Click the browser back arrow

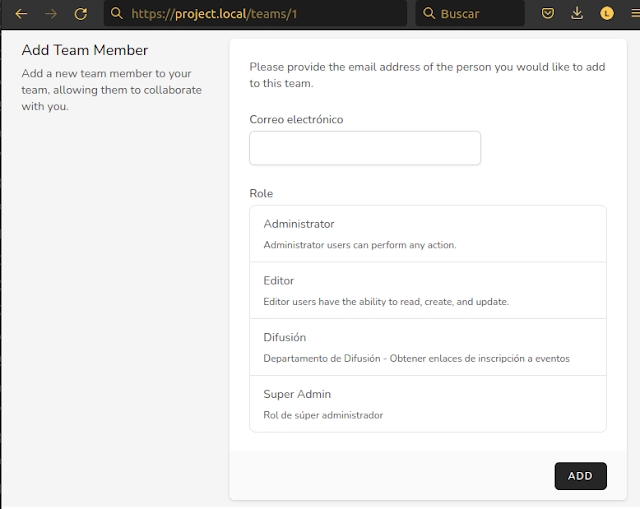(21, 14)
